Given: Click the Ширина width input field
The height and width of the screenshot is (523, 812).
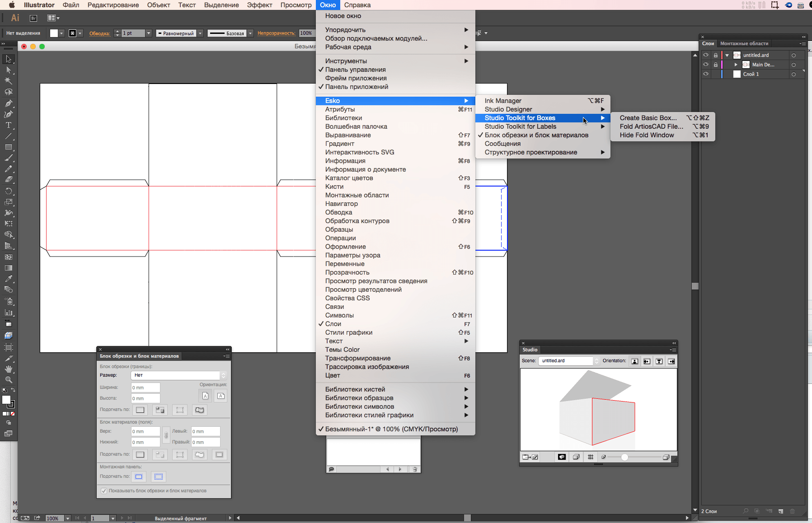Looking at the screenshot, I should (146, 388).
